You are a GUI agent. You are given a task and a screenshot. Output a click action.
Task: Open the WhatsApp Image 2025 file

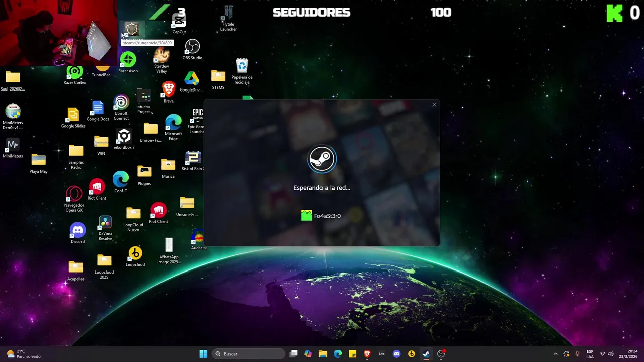pyautogui.click(x=169, y=251)
